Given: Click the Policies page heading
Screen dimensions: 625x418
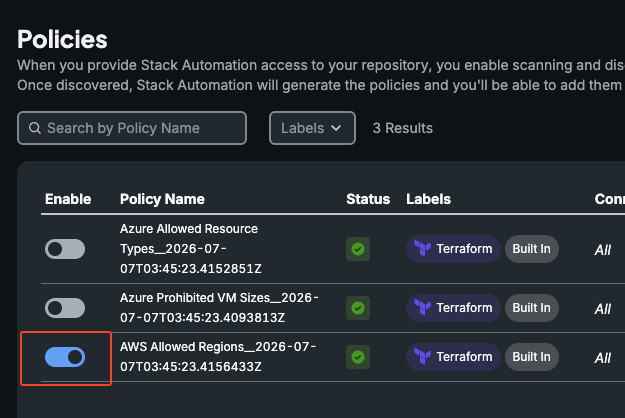Looking at the screenshot, I should (62, 39).
